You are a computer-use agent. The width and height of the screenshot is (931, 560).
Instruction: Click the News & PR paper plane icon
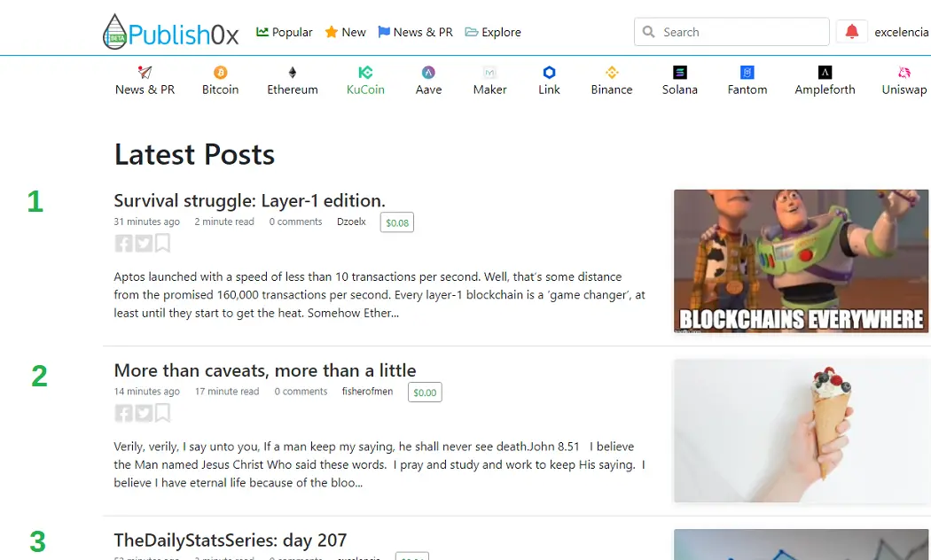click(x=145, y=73)
